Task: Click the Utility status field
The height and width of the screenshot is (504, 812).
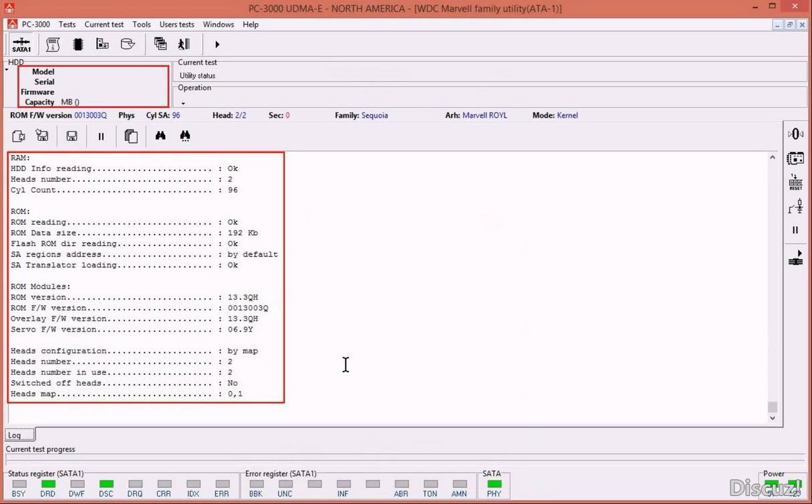Action: point(490,76)
